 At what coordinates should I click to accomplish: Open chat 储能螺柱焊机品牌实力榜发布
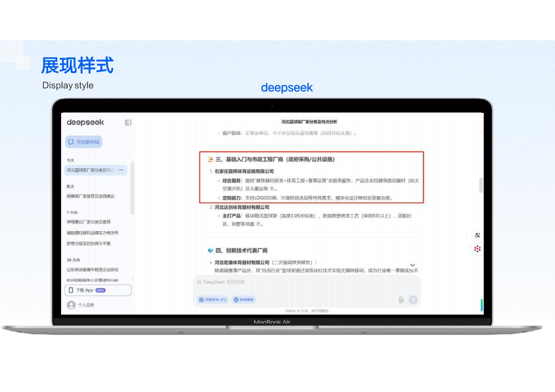(x=93, y=233)
